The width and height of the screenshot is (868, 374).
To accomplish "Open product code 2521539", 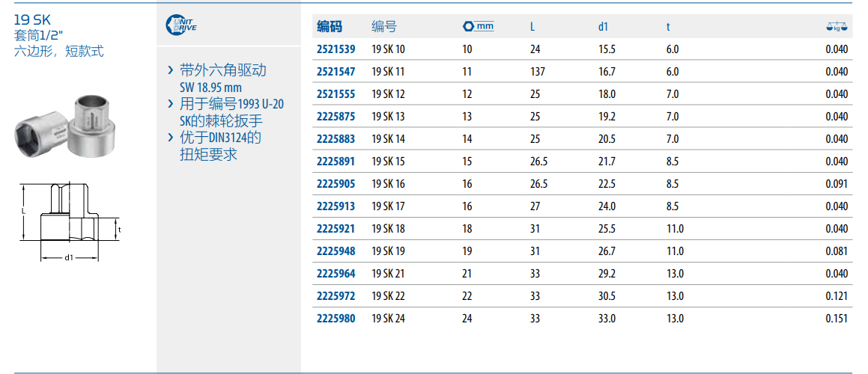I will click(x=336, y=49).
